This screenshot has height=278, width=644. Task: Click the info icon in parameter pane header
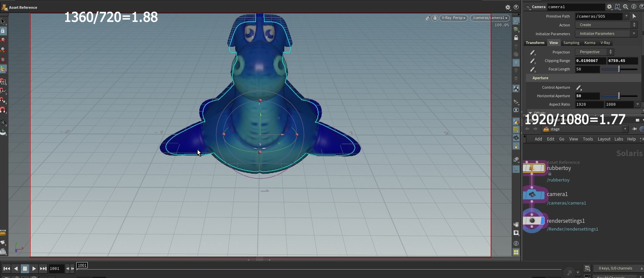[x=634, y=7]
